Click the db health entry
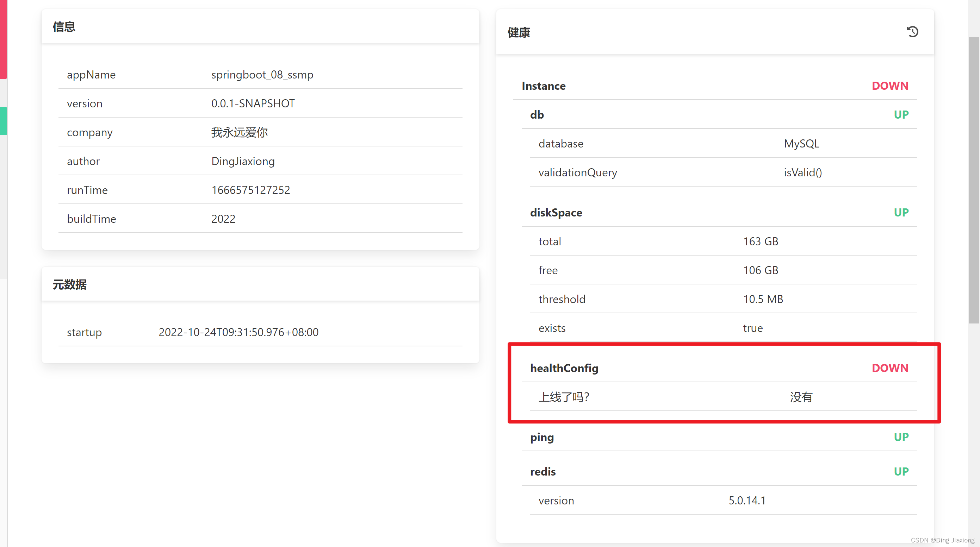Screen dimensions: 980x547 (537, 115)
